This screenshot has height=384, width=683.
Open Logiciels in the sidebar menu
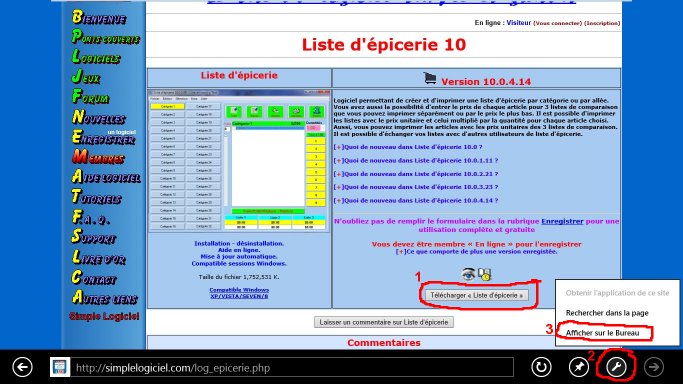[96, 57]
